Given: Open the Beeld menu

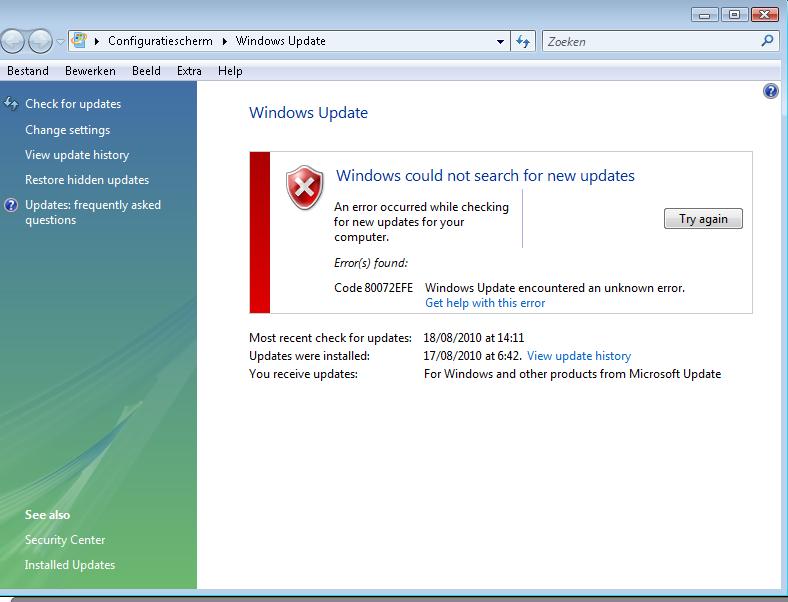Looking at the screenshot, I should [146, 71].
